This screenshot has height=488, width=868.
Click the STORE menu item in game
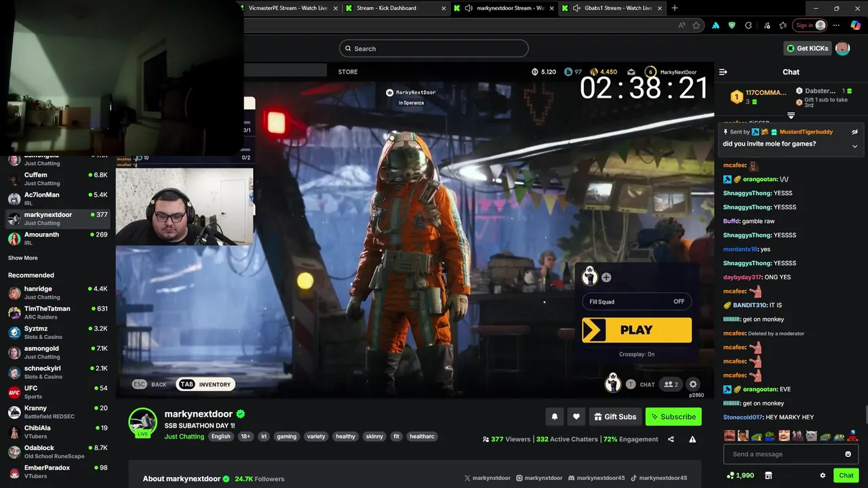348,72
